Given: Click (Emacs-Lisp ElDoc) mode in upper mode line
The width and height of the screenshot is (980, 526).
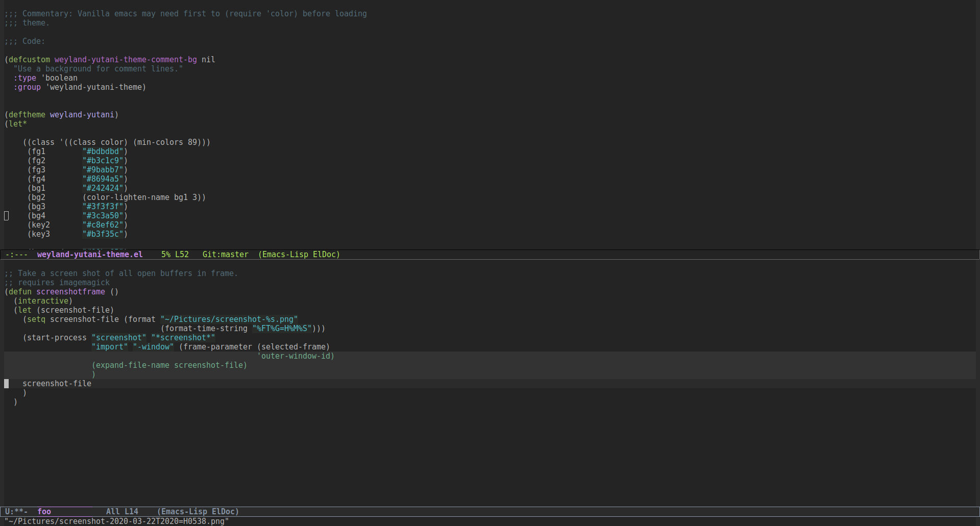Looking at the screenshot, I should click(299, 254).
